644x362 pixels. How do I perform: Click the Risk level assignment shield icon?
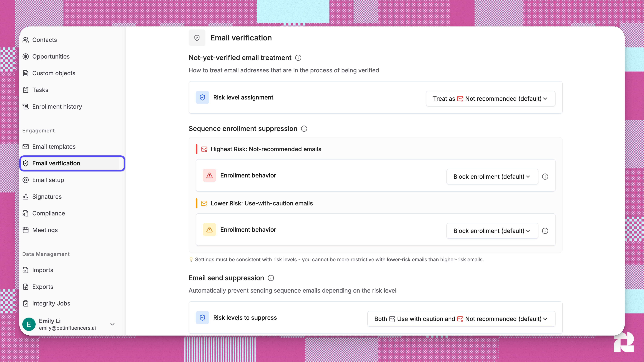(202, 97)
